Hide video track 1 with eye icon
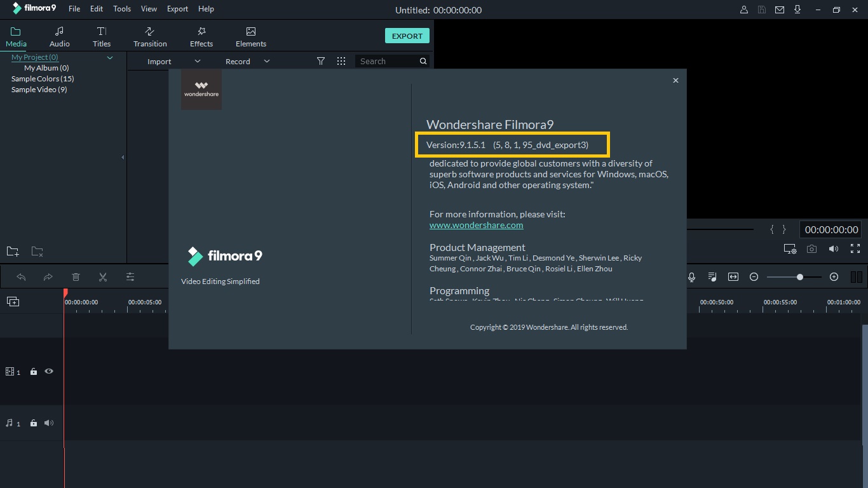The image size is (868, 488). point(49,371)
